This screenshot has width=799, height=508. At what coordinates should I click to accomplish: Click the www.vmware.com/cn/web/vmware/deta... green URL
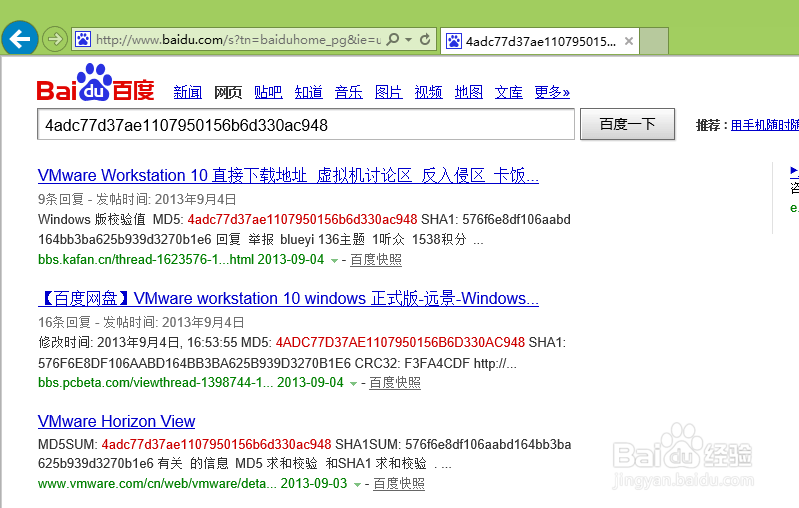pyautogui.click(x=157, y=484)
